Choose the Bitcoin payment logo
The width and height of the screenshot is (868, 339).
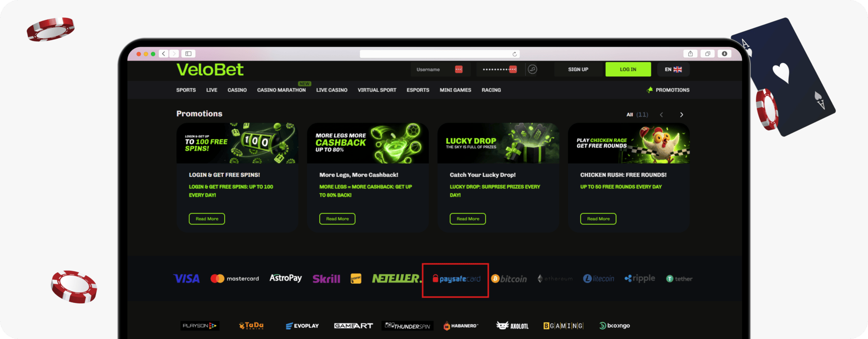(509, 279)
